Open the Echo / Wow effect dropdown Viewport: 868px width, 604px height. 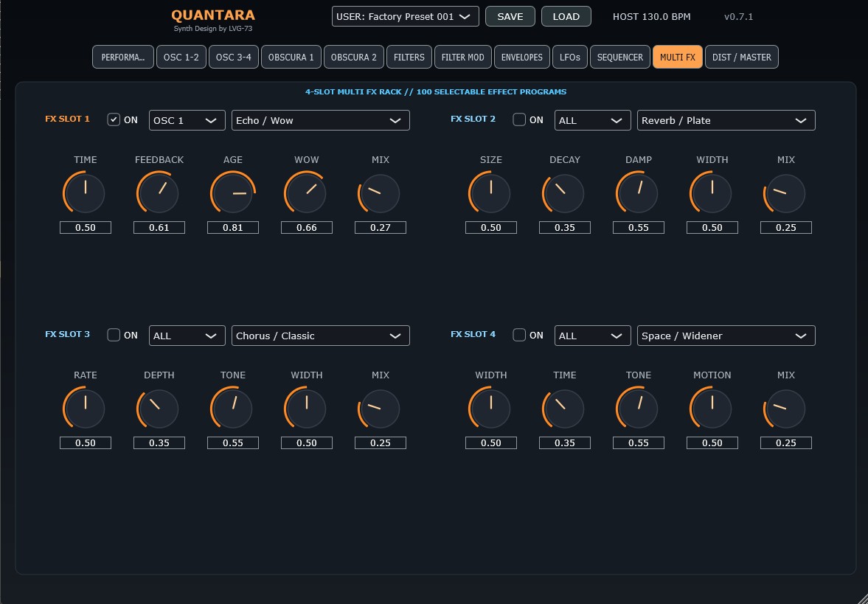[x=321, y=120]
